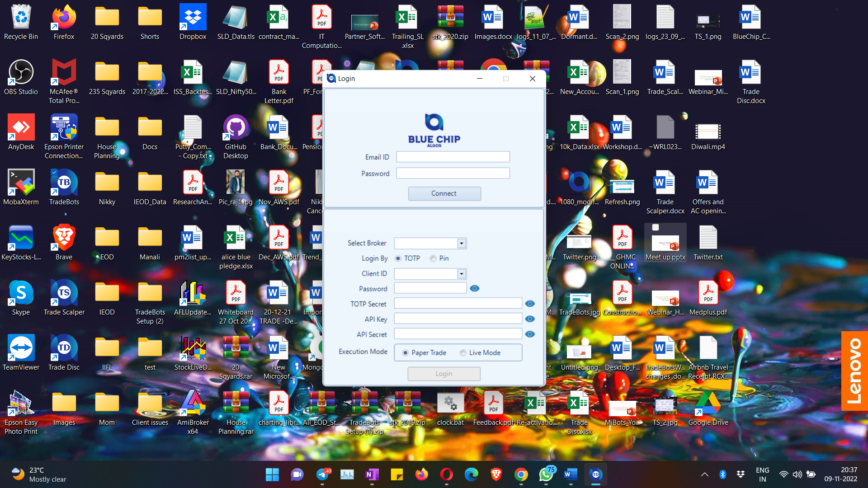This screenshot has width=868, height=488.
Task: Show the TOTP Secret using eye icon
Action: pos(530,304)
